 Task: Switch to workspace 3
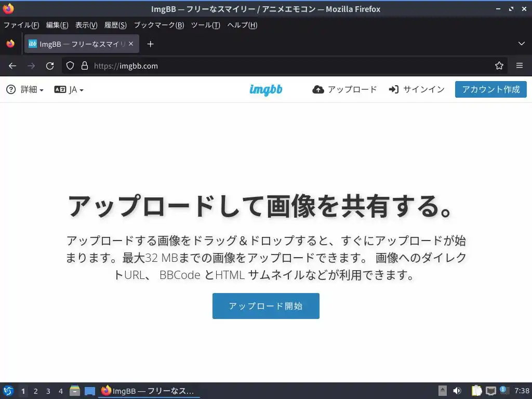point(48,391)
